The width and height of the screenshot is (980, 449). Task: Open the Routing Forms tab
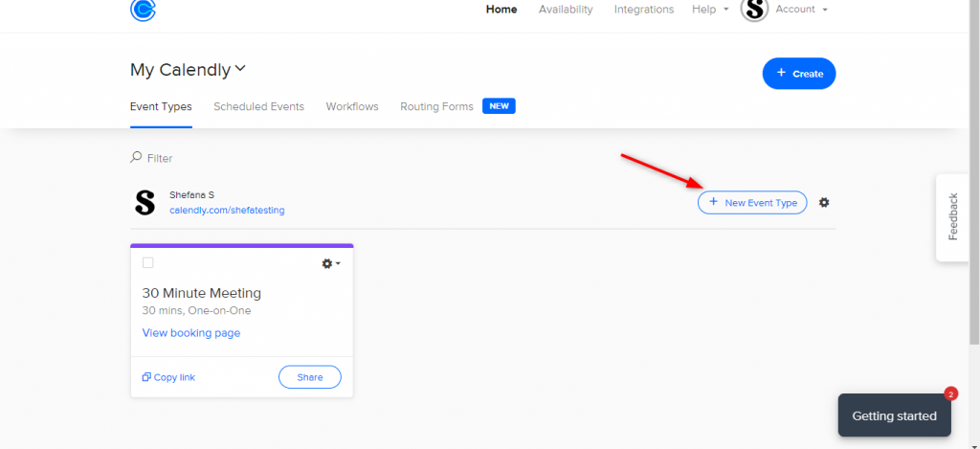[x=436, y=107]
